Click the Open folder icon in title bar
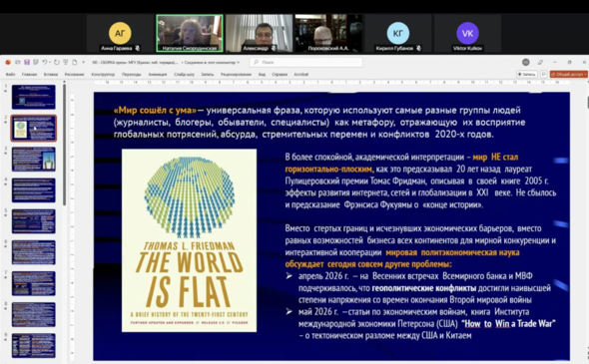Screen dimensions: 589x364 coord(17,62)
